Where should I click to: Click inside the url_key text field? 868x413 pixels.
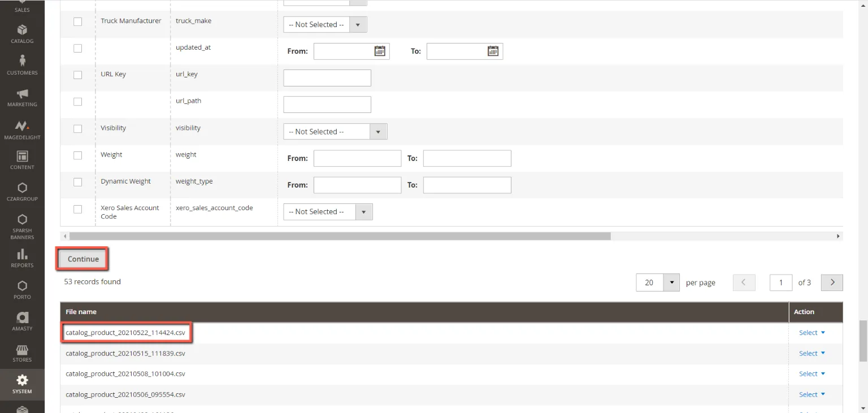coord(327,78)
